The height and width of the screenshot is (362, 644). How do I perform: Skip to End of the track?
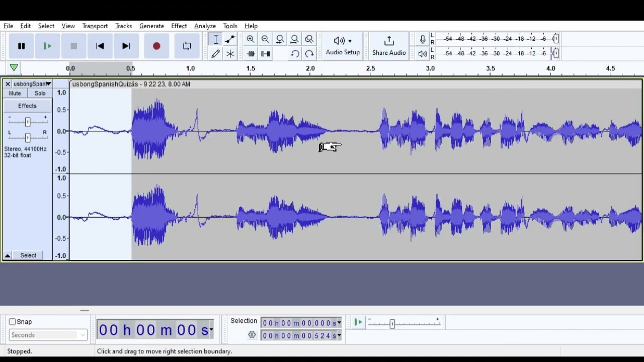coord(126,46)
